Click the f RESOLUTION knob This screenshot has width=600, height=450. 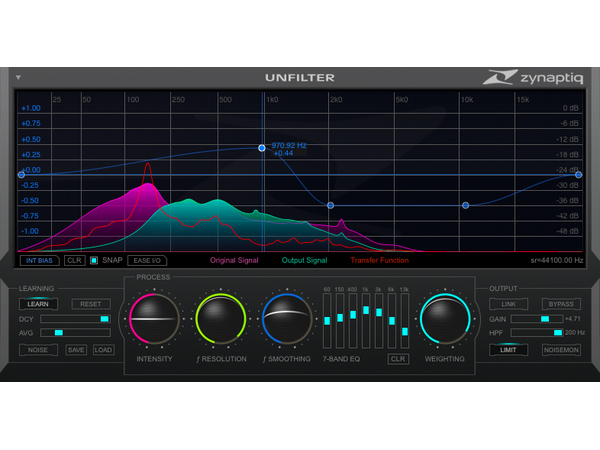click(x=221, y=319)
